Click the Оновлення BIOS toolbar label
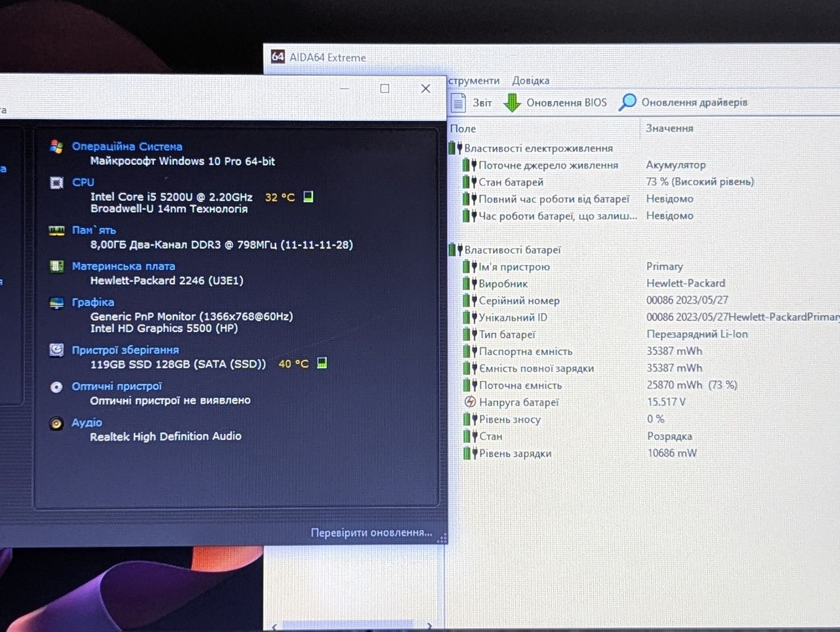This screenshot has height=632, width=840. [x=566, y=102]
